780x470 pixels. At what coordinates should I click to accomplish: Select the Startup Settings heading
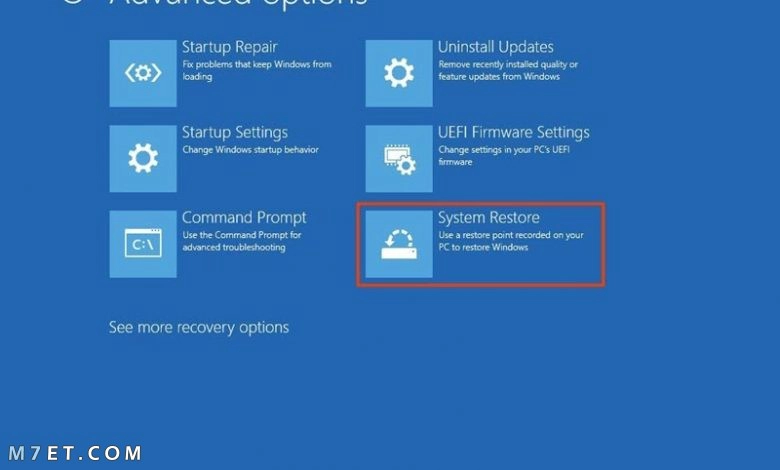coord(235,133)
